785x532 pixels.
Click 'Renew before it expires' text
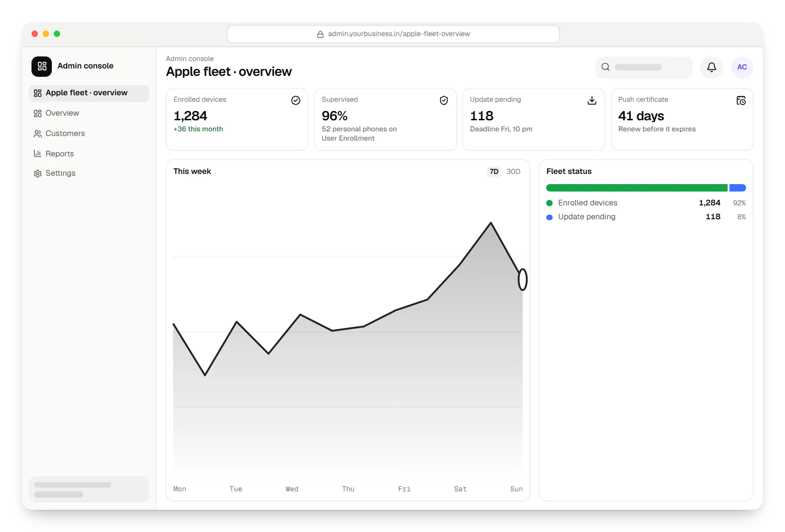pyautogui.click(x=657, y=129)
